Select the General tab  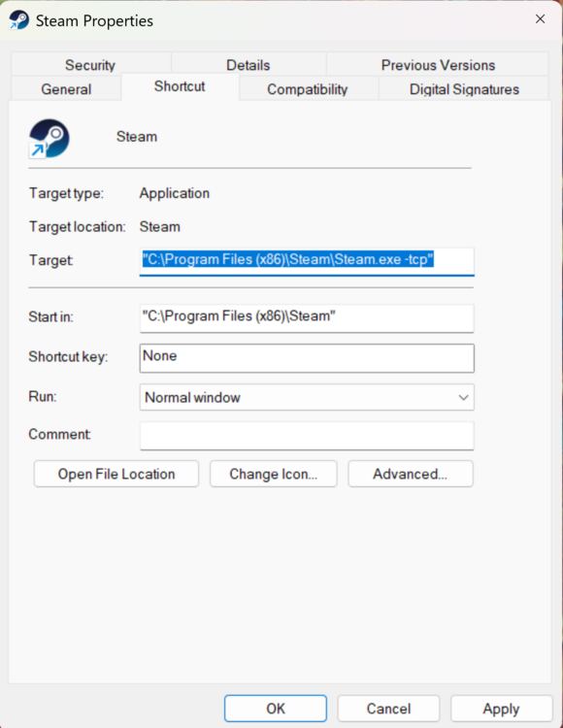pyautogui.click(x=66, y=88)
